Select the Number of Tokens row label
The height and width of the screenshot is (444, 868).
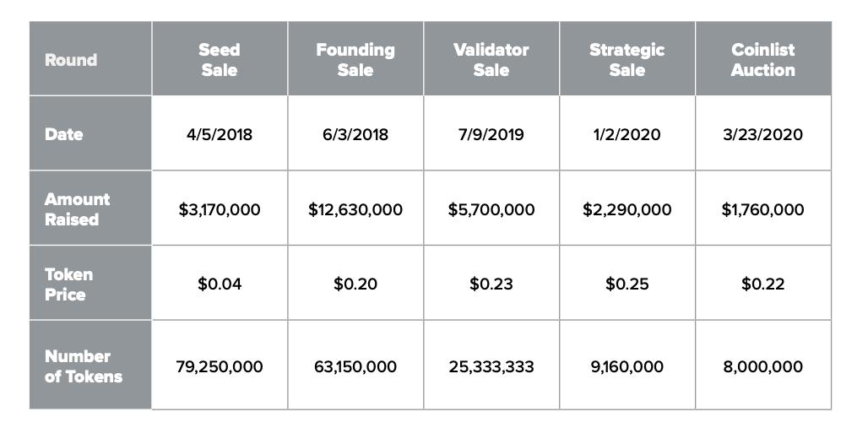[83, 366]
